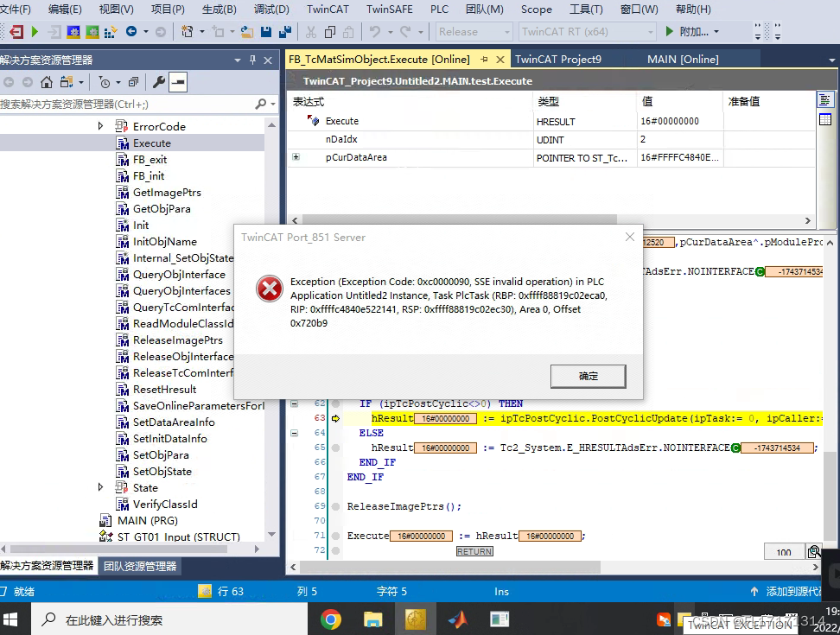Click the Sync with Active Document icon
Viewport: 840px width, 635px height.
[67, 82]
